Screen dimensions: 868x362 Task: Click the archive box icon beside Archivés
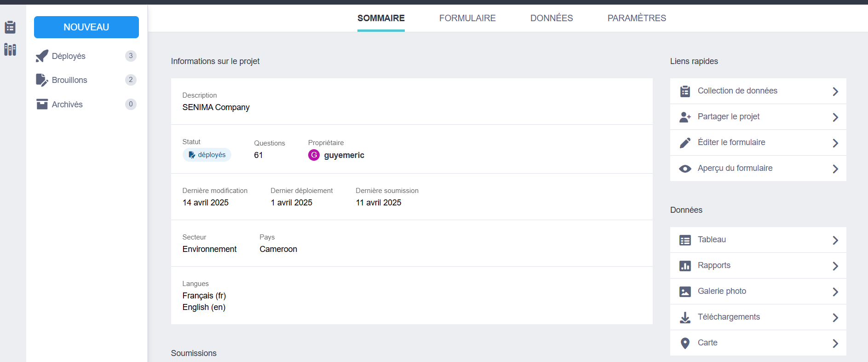pyautogui.click(x=42, y=104)
